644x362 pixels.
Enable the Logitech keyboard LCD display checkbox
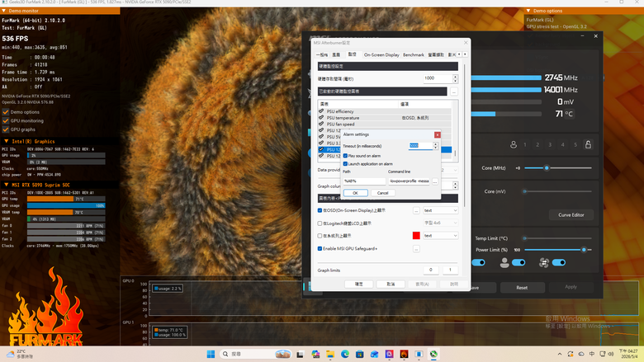[320, 223]
